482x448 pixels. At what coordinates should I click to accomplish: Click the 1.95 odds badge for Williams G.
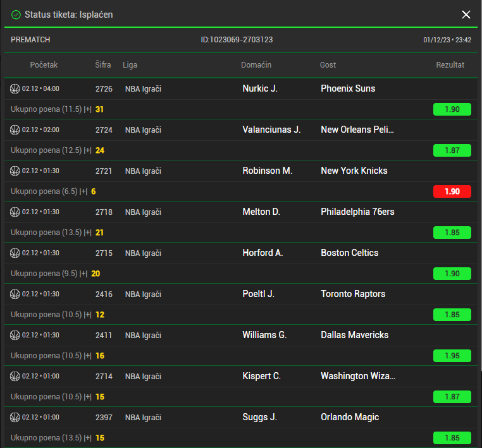[452, 356]
